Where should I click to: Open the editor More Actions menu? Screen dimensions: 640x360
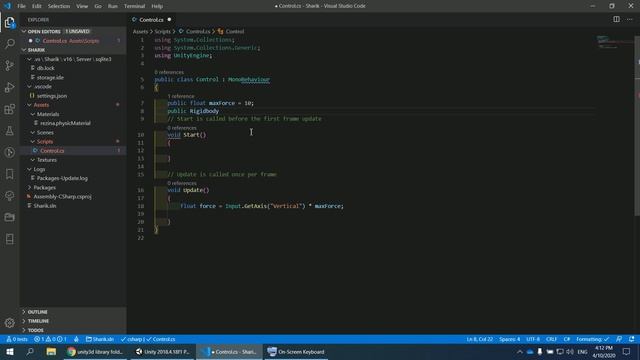[630, 19]
